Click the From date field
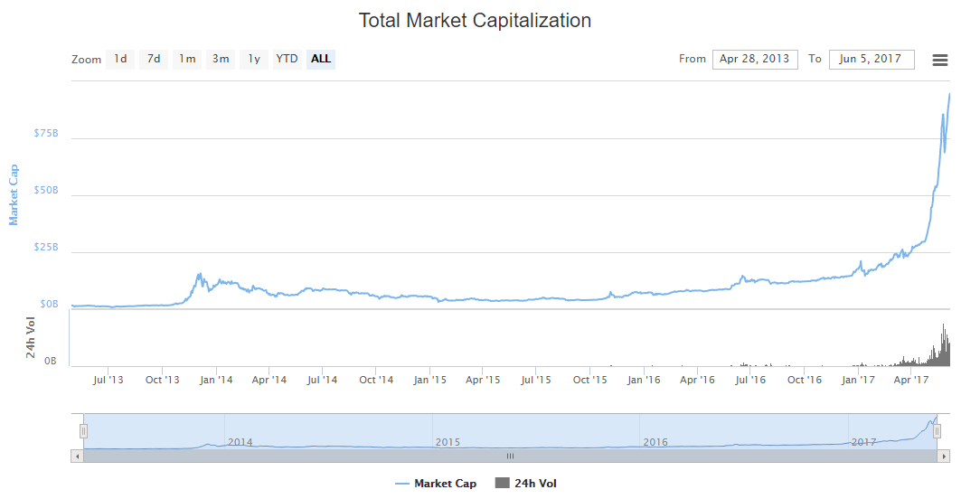 754,60
